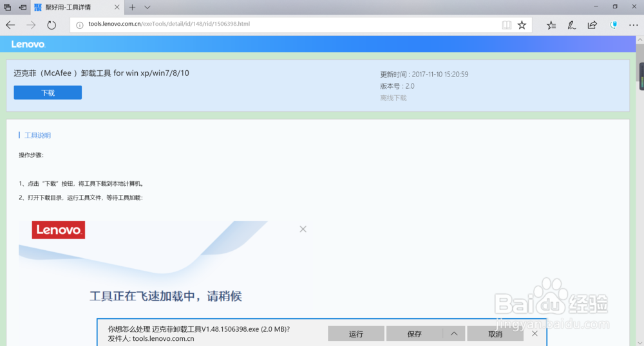Click the 操作步骤 label

coord(31,155)
